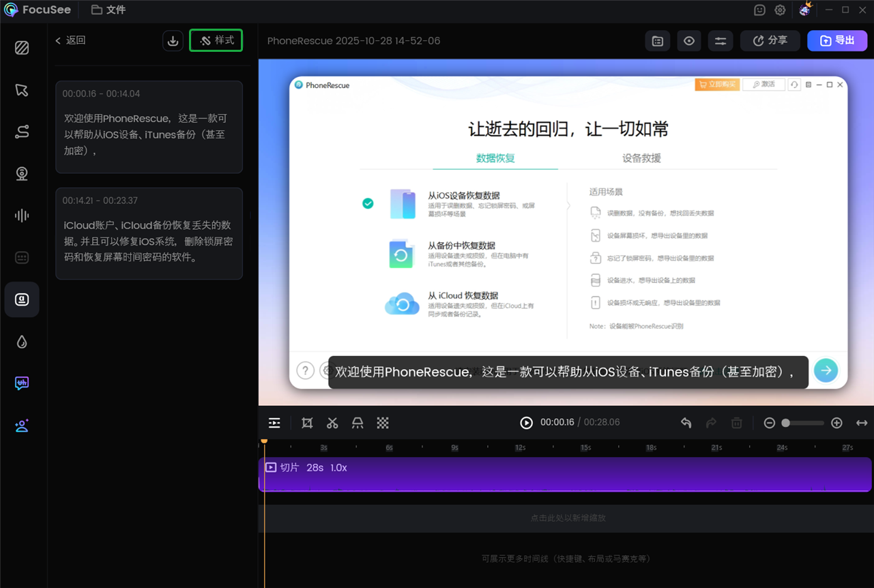Image resolution: width=874 pixels, height=588 pixels.
Task: Click the 样式 style button
Action: click(x=216, y=40)
